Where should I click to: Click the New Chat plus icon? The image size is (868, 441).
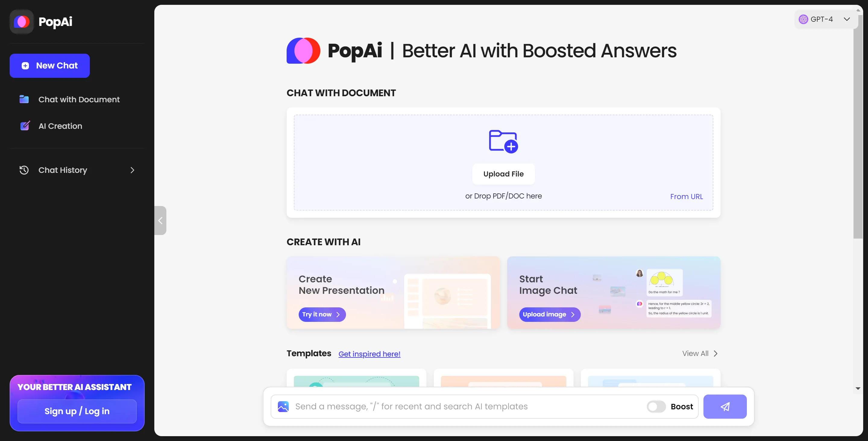(25, 65)
